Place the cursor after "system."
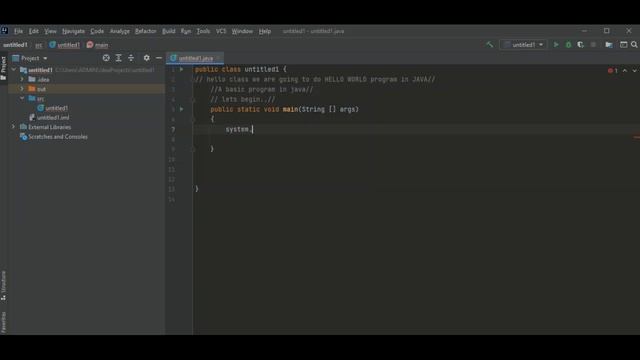 pos(253,129)
